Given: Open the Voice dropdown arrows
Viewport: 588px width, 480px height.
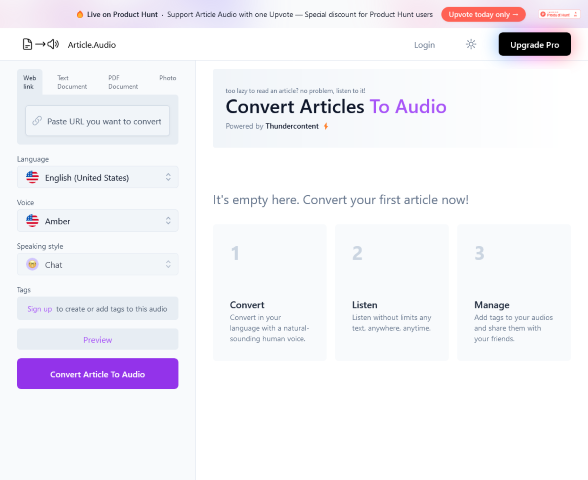Looking at the screenshot, I should point(168,220).
